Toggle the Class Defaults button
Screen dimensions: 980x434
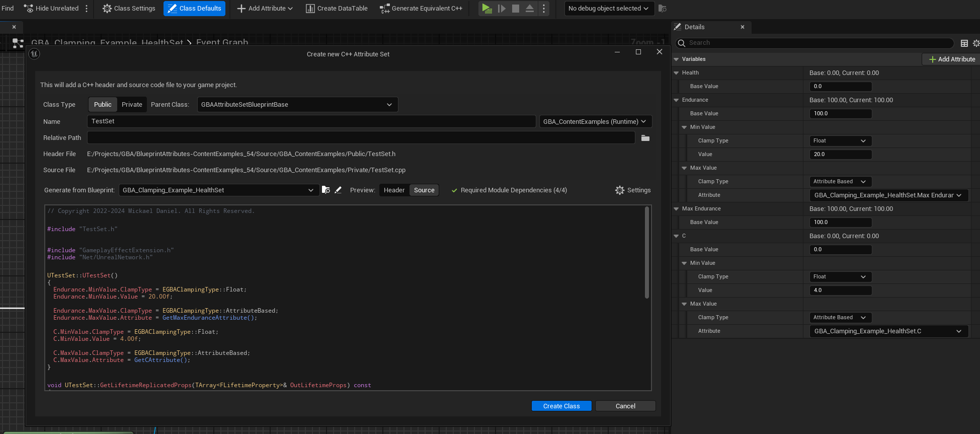(194, 8)
